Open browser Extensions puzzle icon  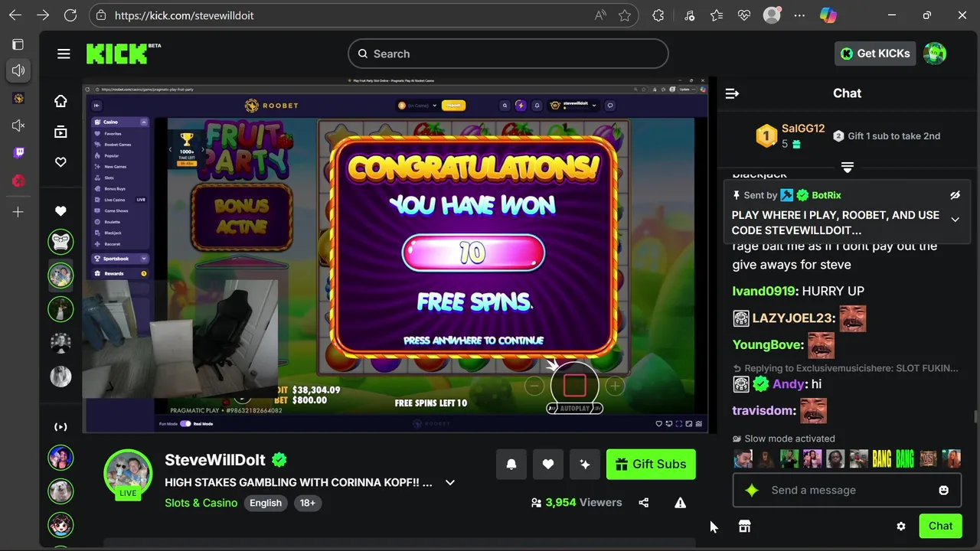[x=658, y=15]
